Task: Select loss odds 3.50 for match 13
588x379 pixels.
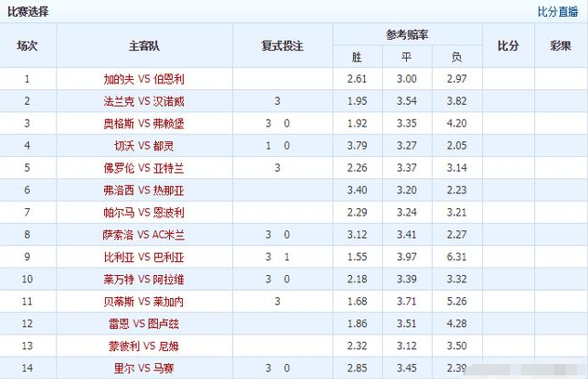Action: click(x=456, y=346)
